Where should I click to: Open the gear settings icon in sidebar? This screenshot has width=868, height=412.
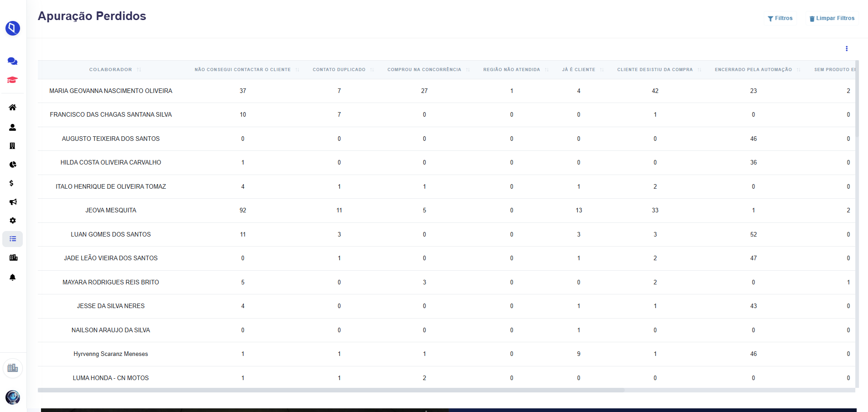coord(13,221)
